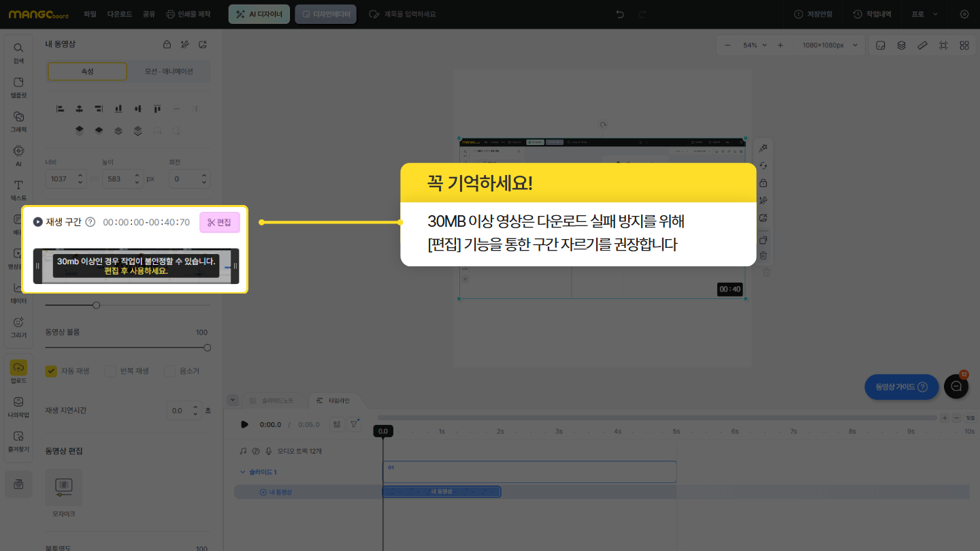The width and height of the screenshot is (980, 551).
Task: Collapse the 슬라이드 1 timeline row
Action: pyautogui.click(x=243, y=472)
